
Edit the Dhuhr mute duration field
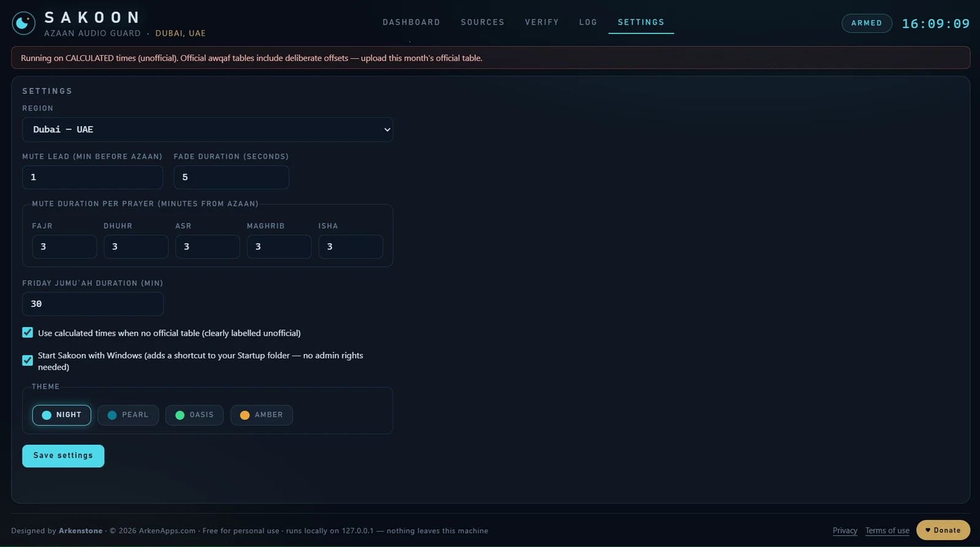pyautogui.click(x=136, y=246)
